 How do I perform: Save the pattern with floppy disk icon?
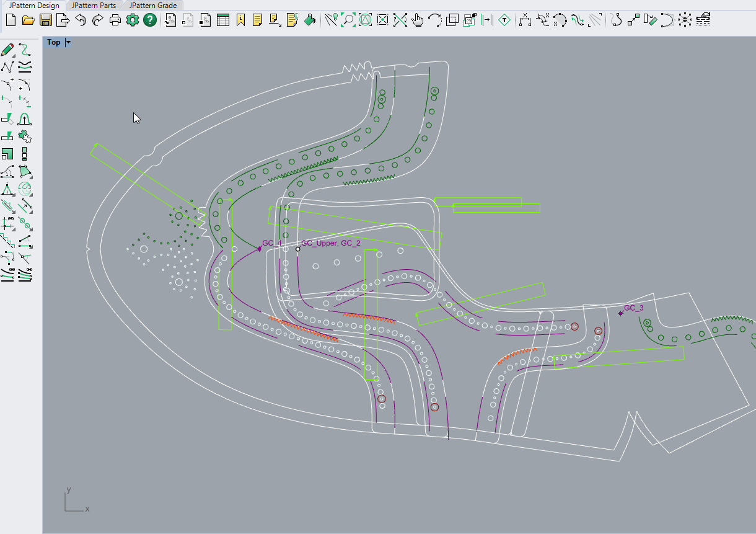click(x=45, y=20)
